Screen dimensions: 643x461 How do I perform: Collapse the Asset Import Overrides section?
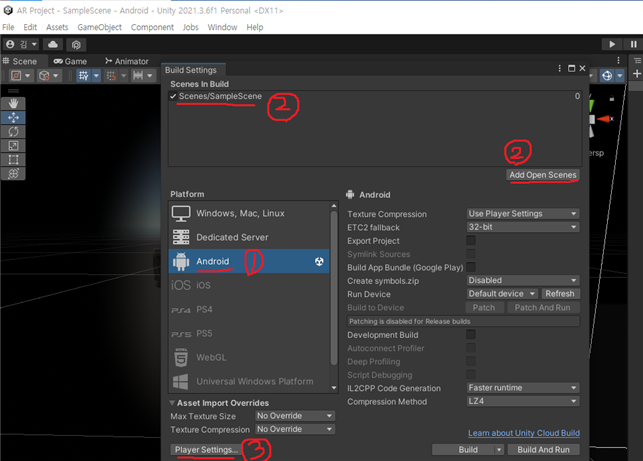click(x=172, y=403)
